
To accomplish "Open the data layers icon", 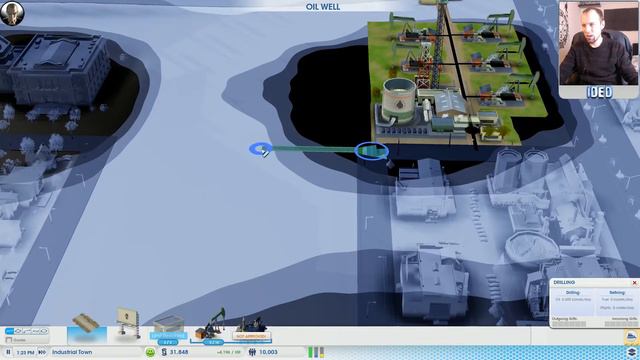I will 632,352.
